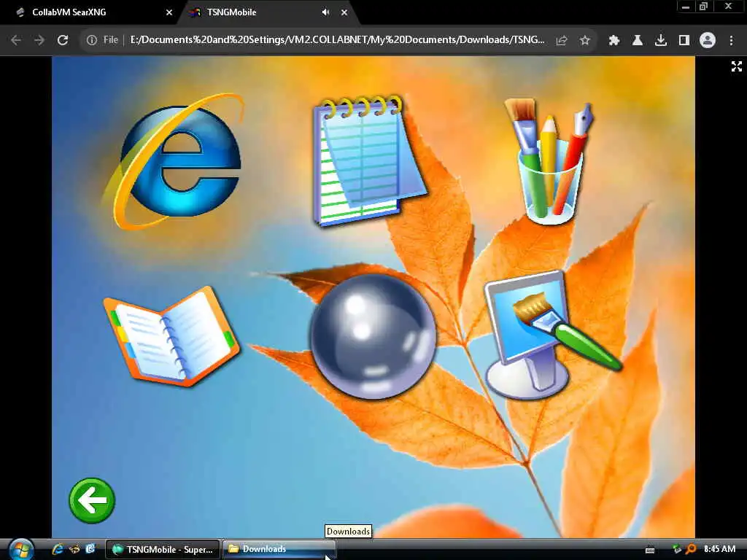This screenshot has height=560, width=747.
Task: Open the Paint brushes cup icon
Action: [549, 161]
